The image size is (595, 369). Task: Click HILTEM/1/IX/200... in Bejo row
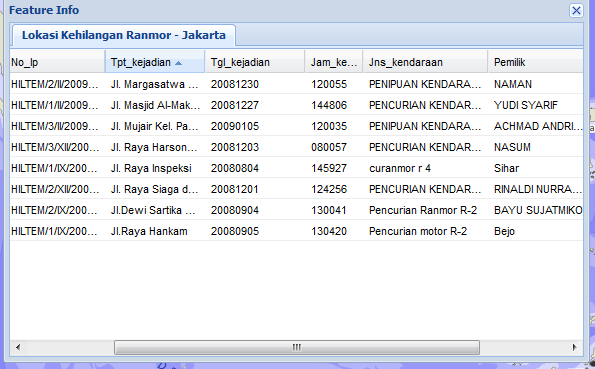[55, 231]
